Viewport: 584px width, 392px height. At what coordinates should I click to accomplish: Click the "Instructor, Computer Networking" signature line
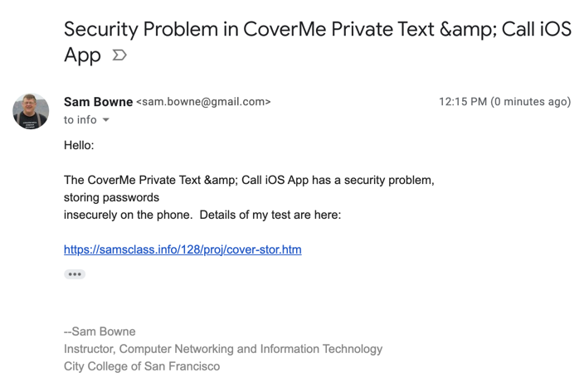[223, 349]
